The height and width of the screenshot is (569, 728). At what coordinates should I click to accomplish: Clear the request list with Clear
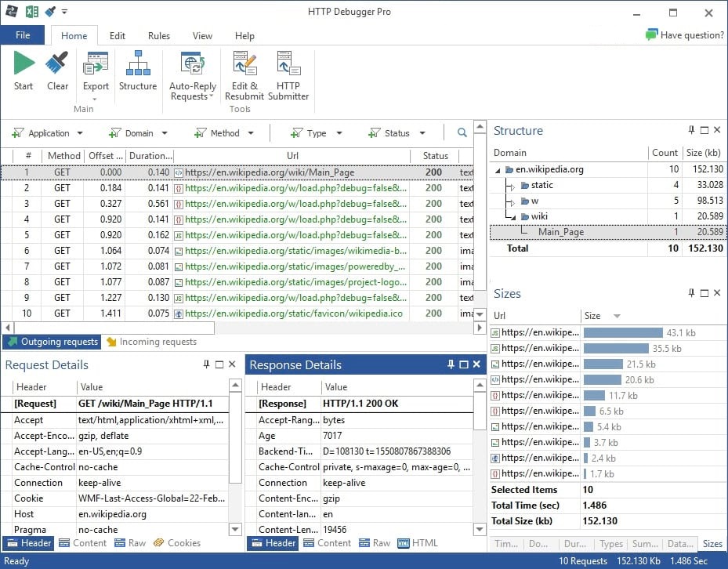[57, 71]
